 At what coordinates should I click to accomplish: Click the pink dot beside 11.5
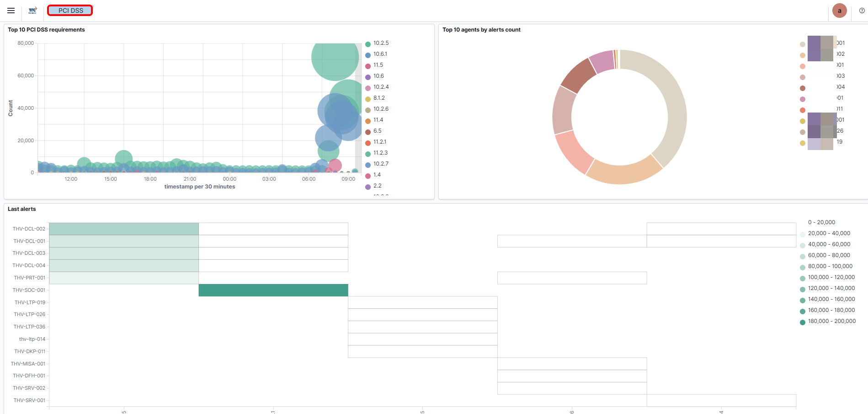pos(368,66)
